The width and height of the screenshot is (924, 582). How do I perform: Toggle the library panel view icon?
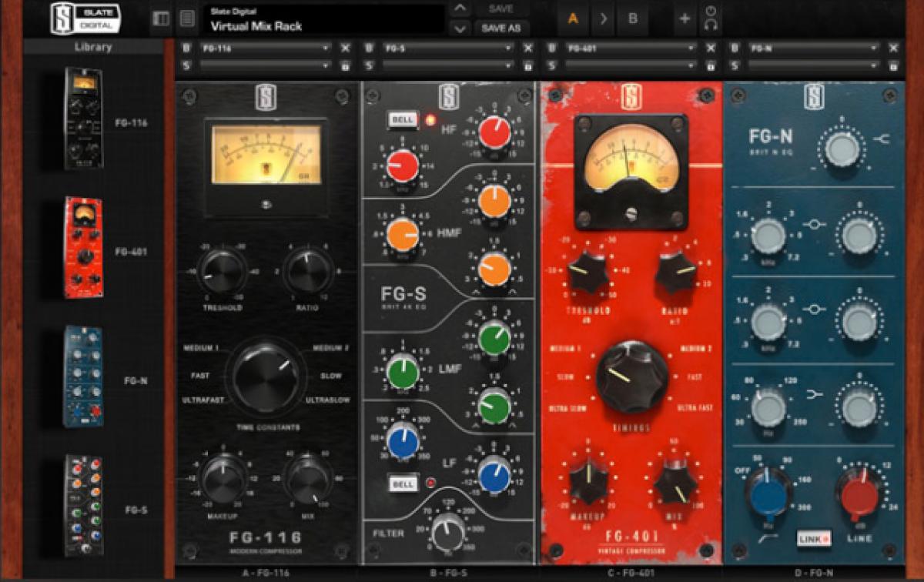click(x=161, y=18)
